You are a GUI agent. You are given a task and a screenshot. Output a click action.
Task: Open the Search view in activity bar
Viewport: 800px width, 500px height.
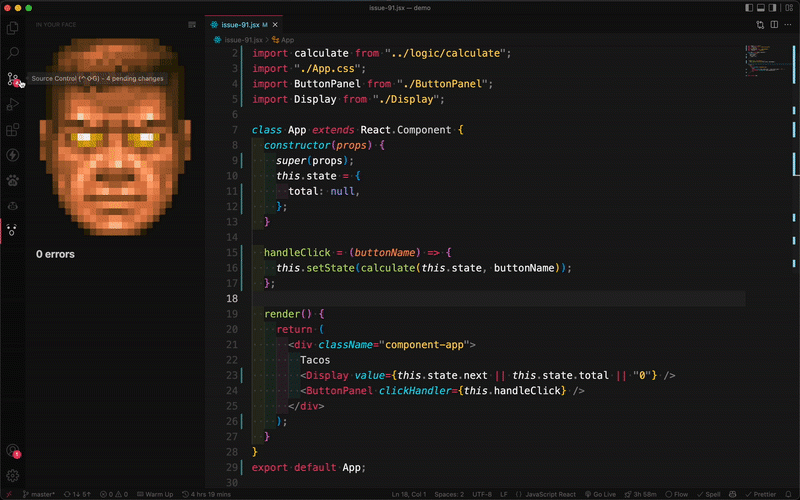[13, 53]
